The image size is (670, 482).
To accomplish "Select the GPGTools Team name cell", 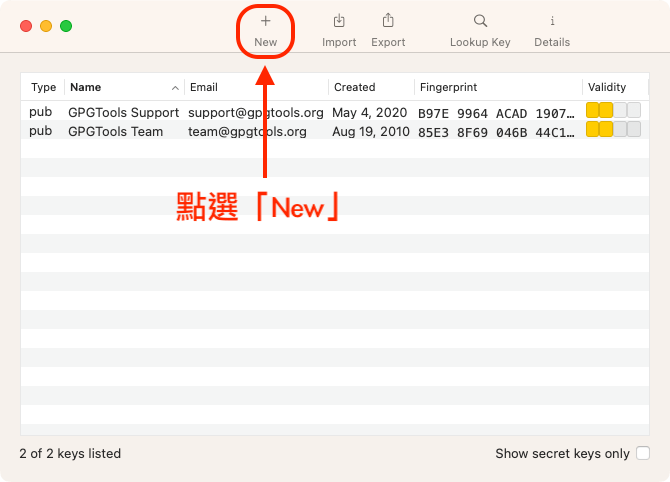I will pyautogui.click(x=115, y=131).
